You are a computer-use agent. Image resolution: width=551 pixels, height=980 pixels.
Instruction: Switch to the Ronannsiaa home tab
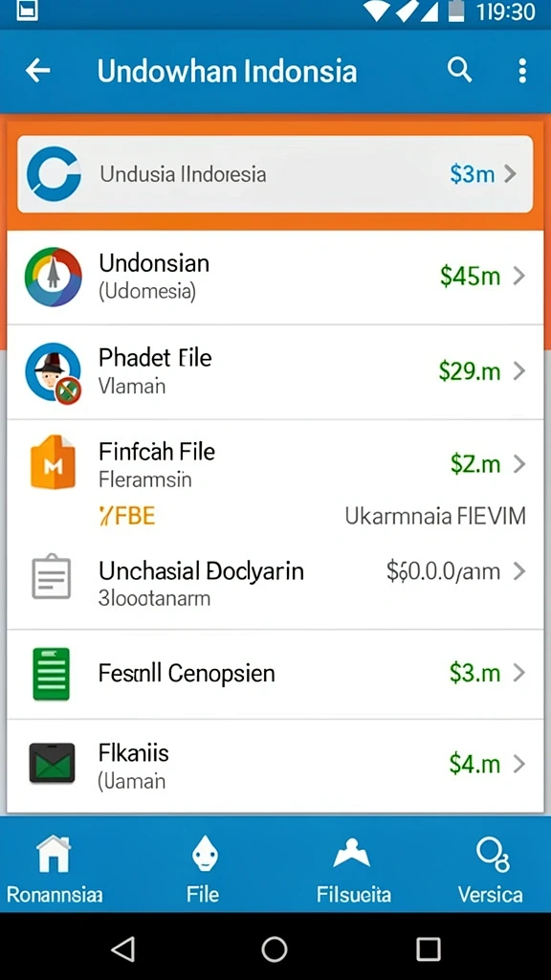pos(55,870)
